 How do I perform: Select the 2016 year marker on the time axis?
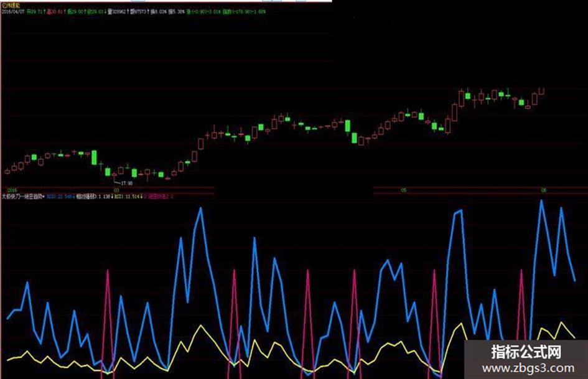(12, 190)
